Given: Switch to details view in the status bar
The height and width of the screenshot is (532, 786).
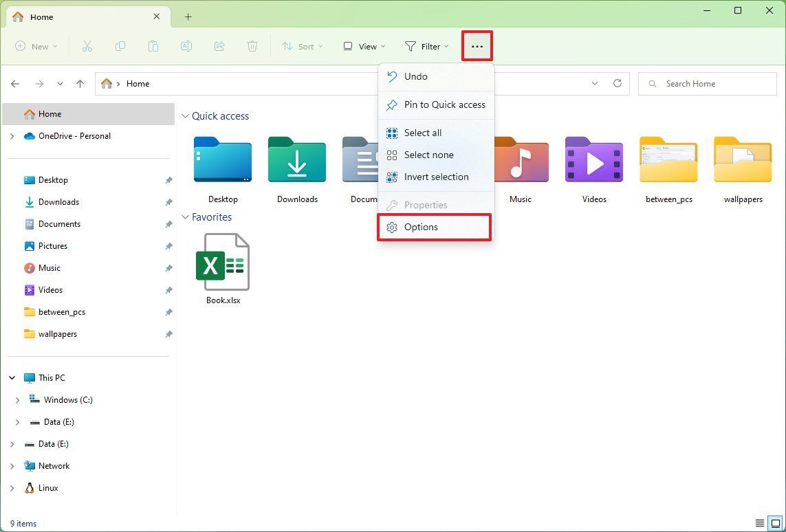Looking at the screenshot, I should pyautogui.click(x=761, y=523).
